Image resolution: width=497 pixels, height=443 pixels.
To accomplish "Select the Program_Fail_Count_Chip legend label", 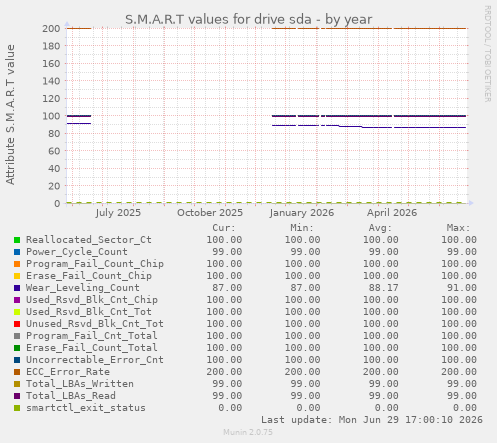I will [x=95, y=264].
